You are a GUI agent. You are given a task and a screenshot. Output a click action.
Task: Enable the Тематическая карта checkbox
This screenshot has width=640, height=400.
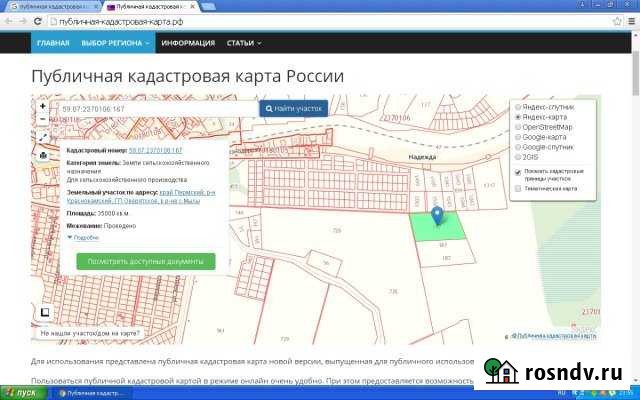[x=518, y=189]
